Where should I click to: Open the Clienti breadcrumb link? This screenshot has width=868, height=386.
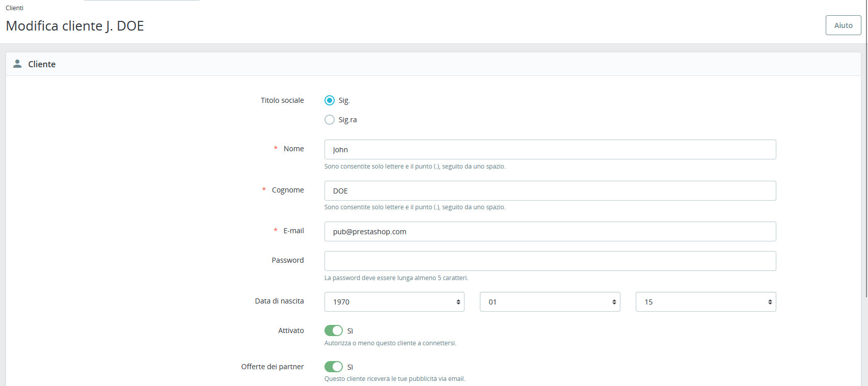tap(14, 8)
